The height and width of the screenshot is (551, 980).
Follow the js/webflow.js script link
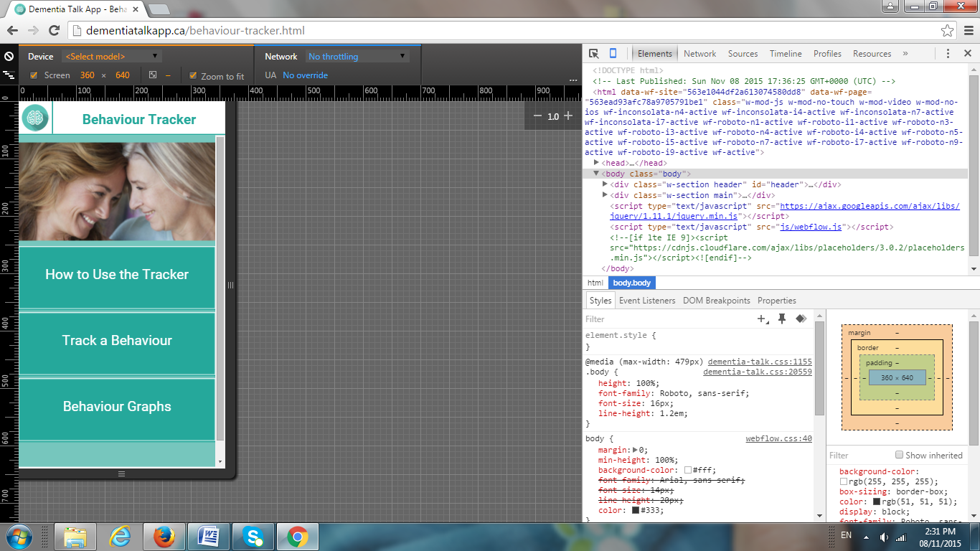811,227
